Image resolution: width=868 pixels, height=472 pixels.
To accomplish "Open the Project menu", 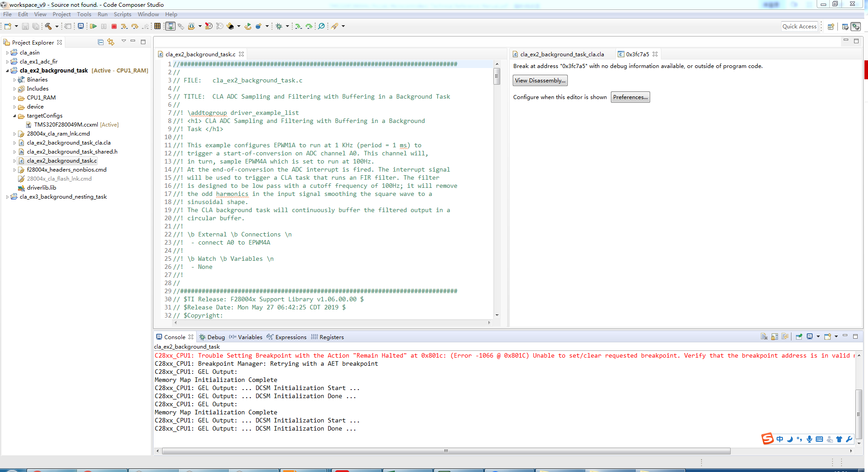I will [x=61, y=14].
